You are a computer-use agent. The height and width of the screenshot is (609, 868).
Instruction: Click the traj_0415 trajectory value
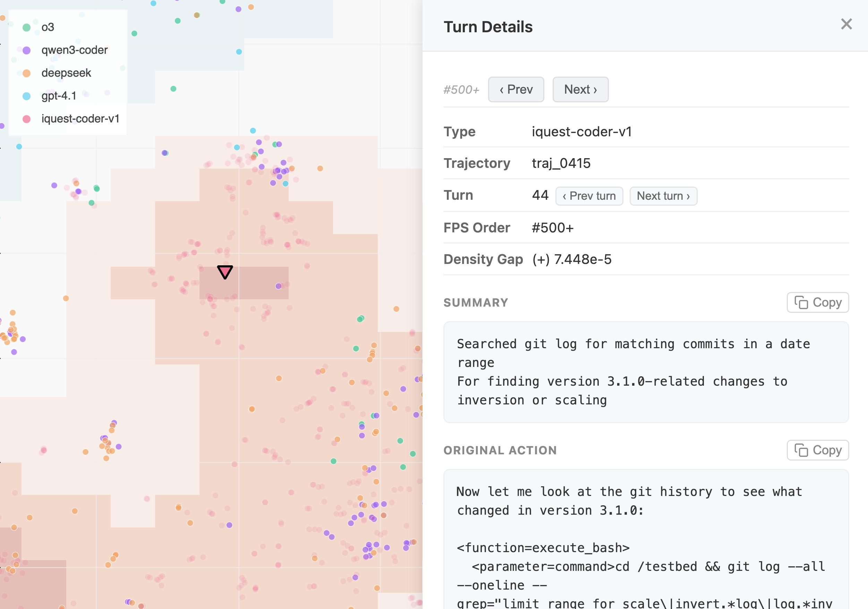pos(561,163)
